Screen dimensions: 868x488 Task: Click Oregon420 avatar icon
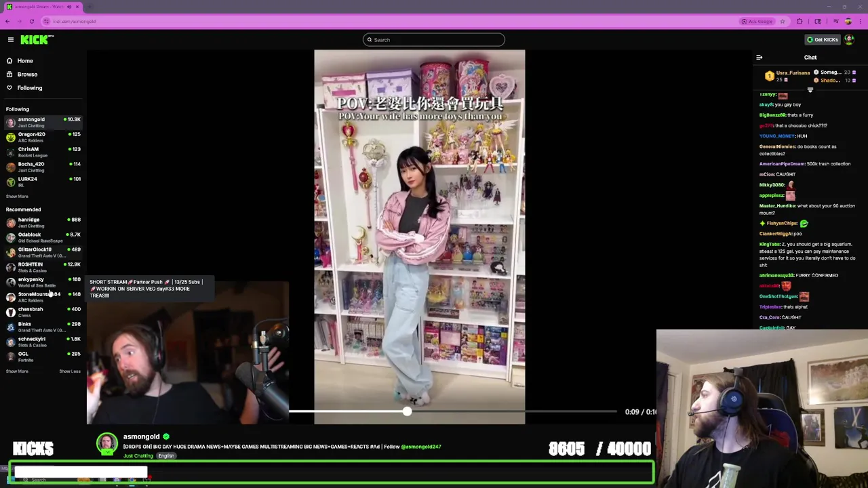coord(11,137)
